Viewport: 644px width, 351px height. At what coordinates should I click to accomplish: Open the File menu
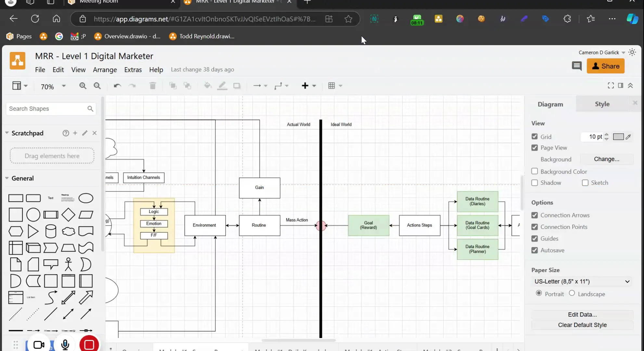pos(40,70)
